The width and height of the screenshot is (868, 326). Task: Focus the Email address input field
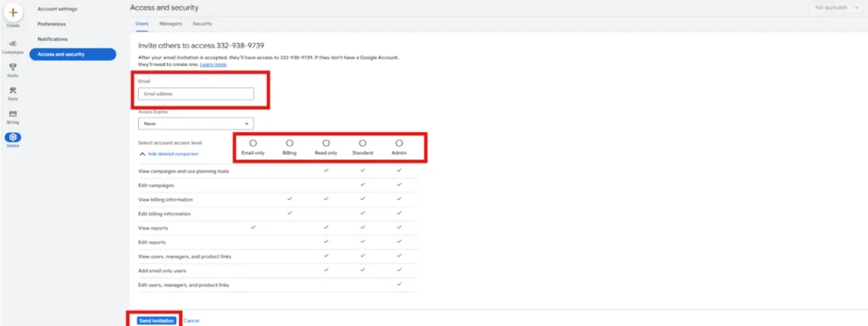click(196, 94)
